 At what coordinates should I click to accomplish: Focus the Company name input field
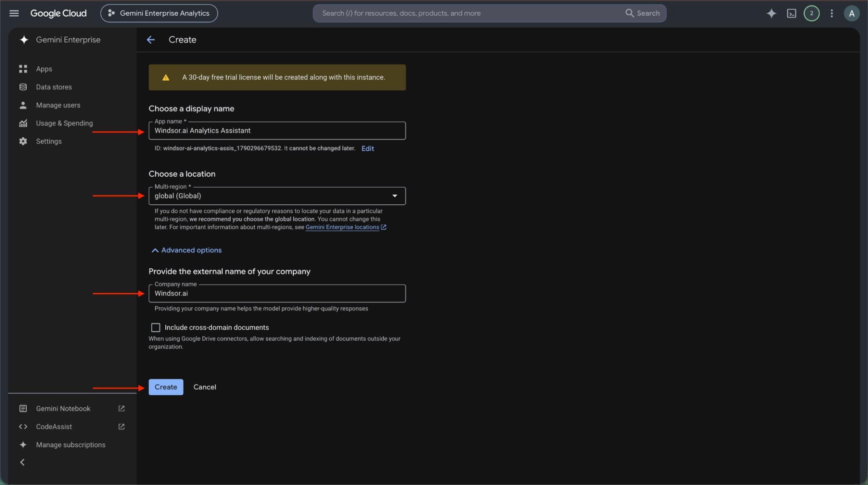277,293
